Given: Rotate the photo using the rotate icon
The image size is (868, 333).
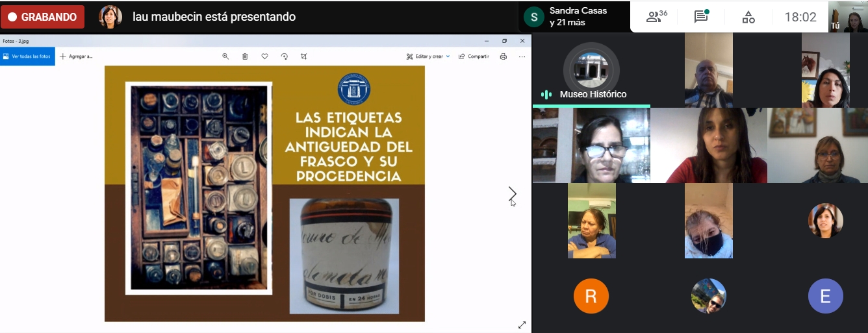Looking at the screenshot, I should pos(284,56).
